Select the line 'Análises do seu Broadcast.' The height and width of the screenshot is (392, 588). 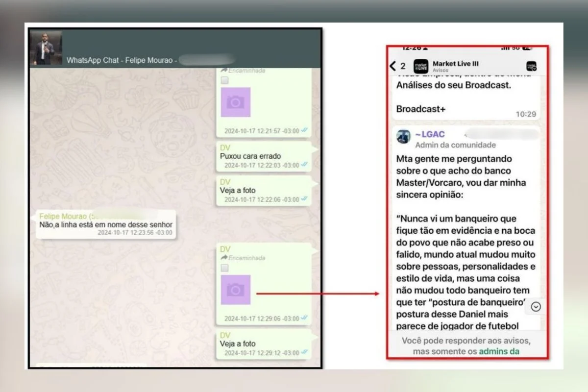(454, 85)
